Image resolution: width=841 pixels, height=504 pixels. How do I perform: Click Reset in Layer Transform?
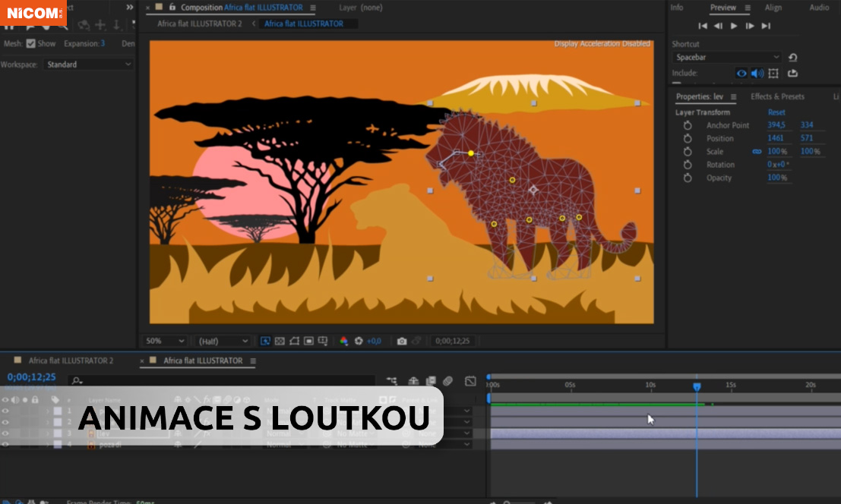(776, 112)
